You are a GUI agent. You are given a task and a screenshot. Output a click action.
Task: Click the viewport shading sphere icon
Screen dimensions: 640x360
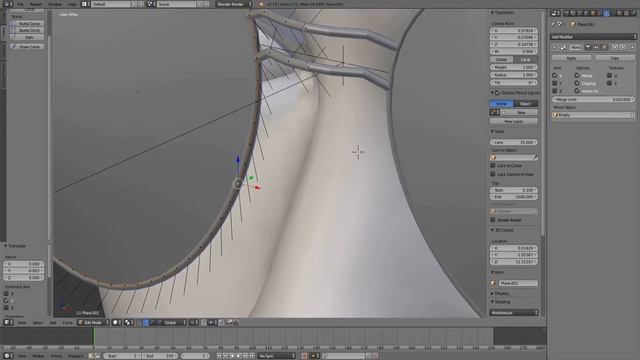(117, 322)
